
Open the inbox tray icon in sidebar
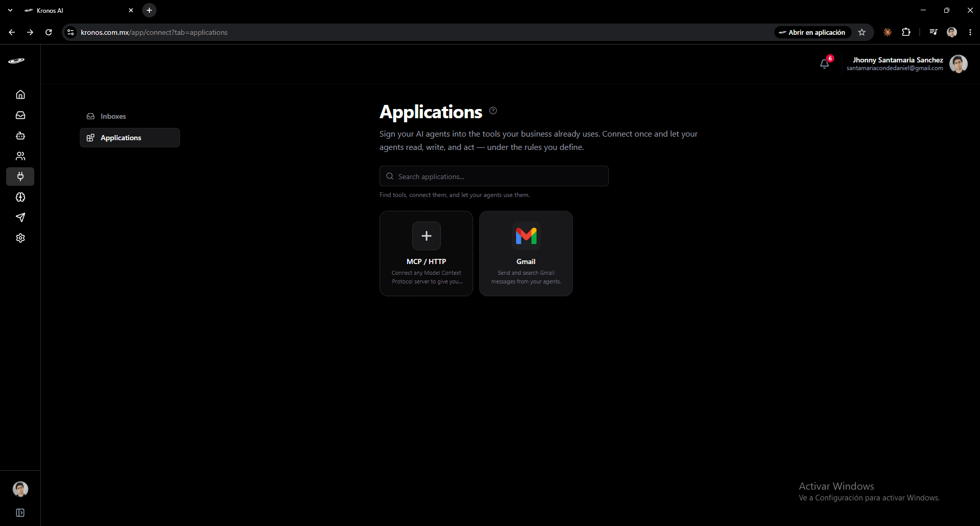click(20, 115)
